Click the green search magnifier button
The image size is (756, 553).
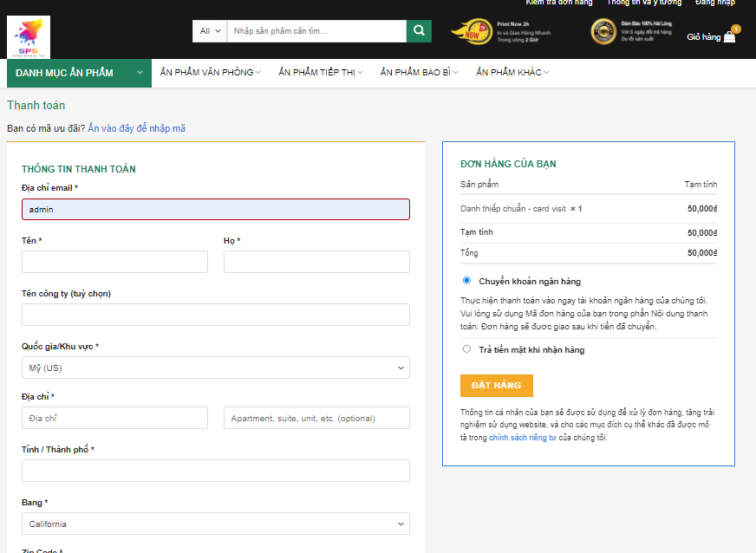(x=419, y=31)
